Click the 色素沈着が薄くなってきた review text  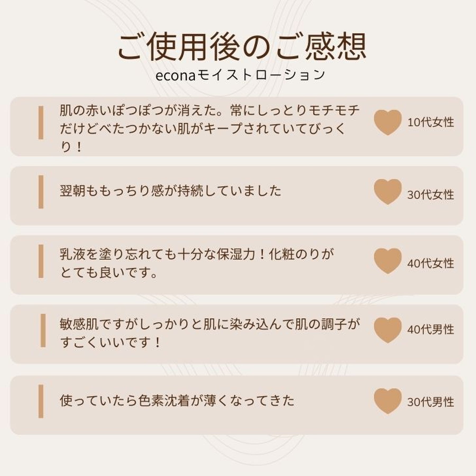pyautogui.click(x=177, y=401)
